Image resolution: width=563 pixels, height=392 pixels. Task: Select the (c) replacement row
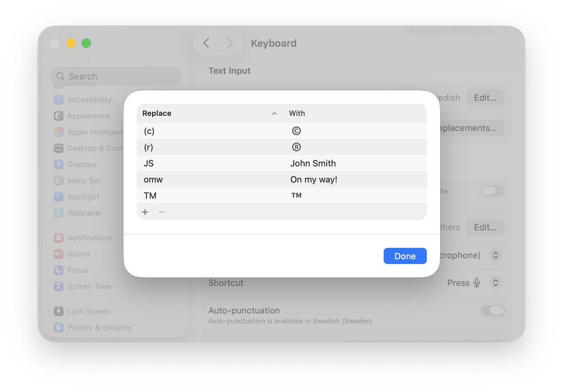point(282,131)
